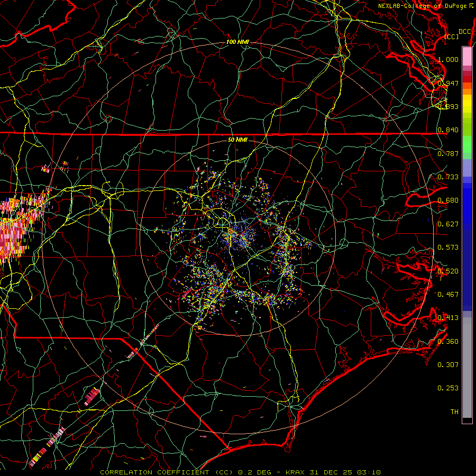Click the 0.680 legend value
The image size is (476, 476).
(x=448, y=200)
